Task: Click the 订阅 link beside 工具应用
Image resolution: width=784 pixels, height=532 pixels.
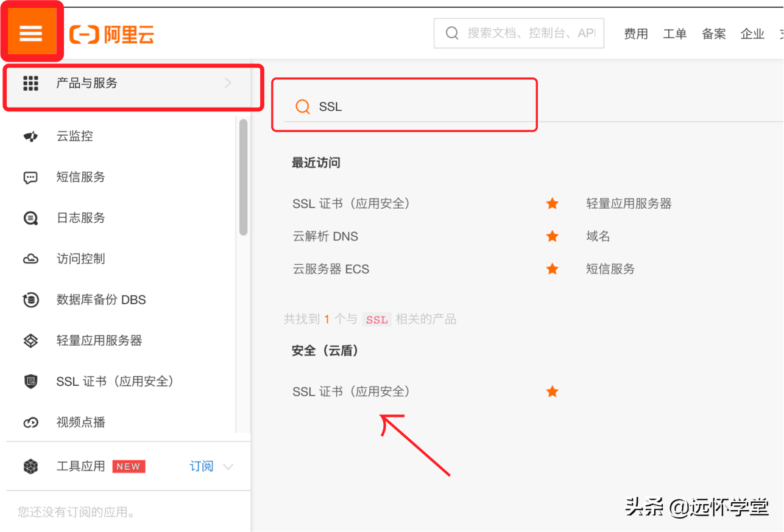Action: click(x=201, y=466)
